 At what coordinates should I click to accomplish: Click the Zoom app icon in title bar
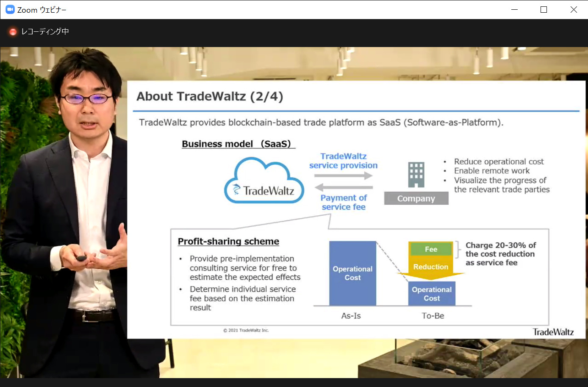point(10,9)
